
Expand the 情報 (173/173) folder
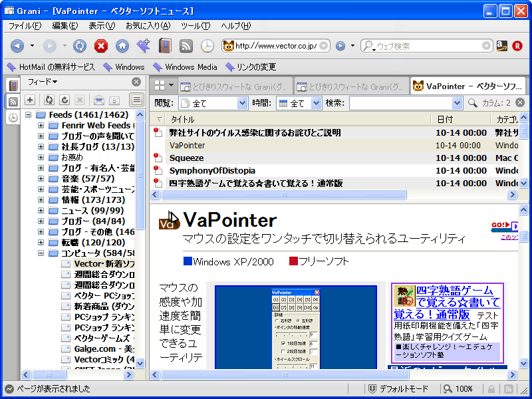41,200
